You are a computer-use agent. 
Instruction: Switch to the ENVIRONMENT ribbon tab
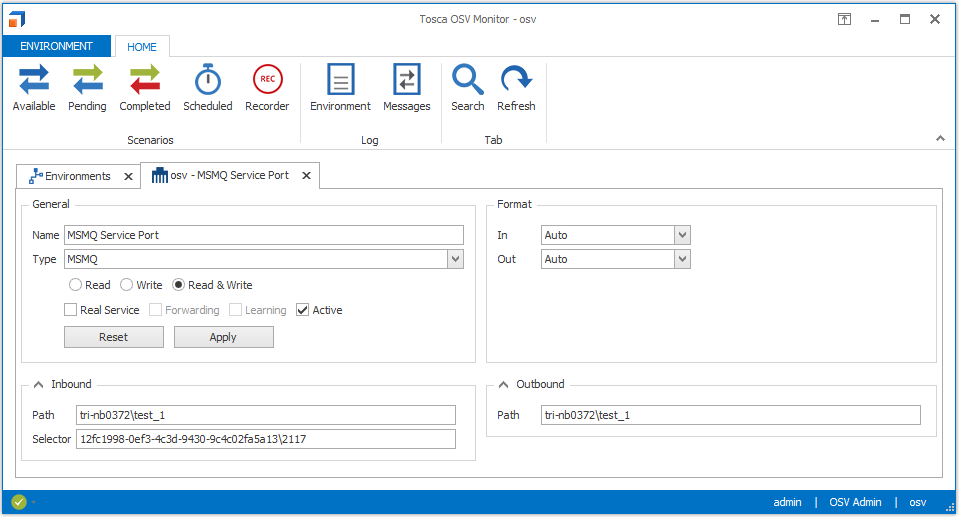(x=57, y=46)
